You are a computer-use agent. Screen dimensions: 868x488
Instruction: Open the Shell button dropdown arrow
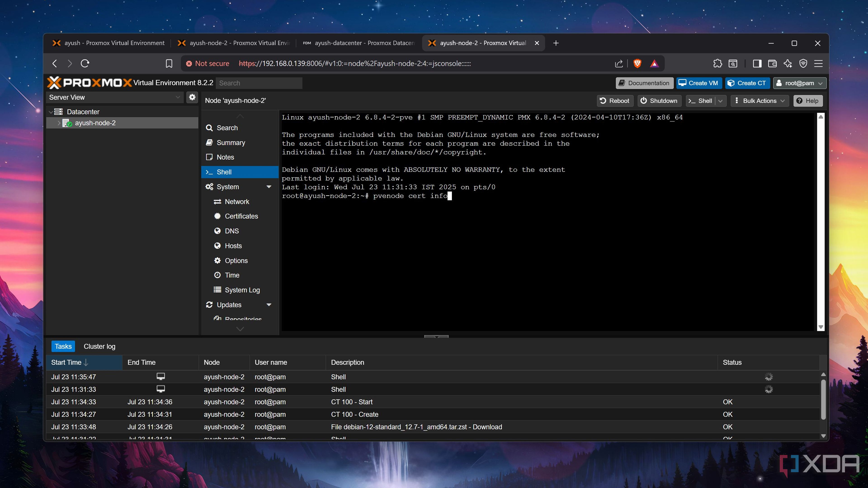coord(720,101)
